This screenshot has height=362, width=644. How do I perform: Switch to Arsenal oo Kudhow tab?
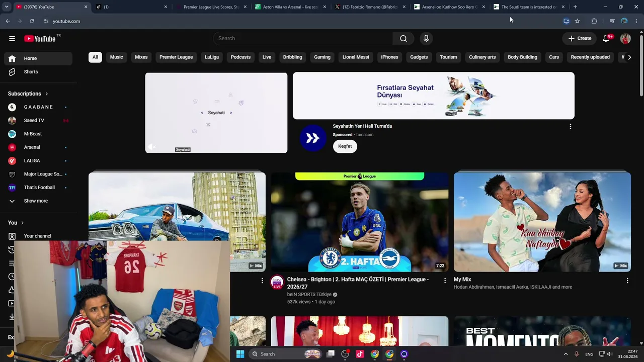(449, 7)
